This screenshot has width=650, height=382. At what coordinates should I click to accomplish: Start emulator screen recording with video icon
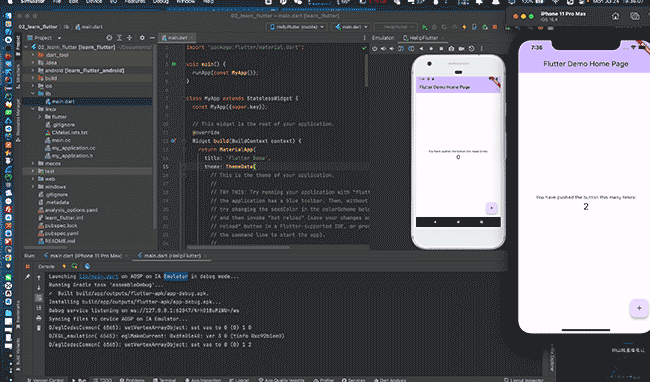coord(461,48)
